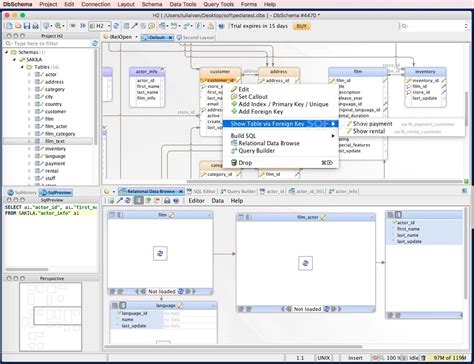The height and width of the screenshot is (364, 474).
Task: Open the Build SQL submenu
Action: (280, 136)
